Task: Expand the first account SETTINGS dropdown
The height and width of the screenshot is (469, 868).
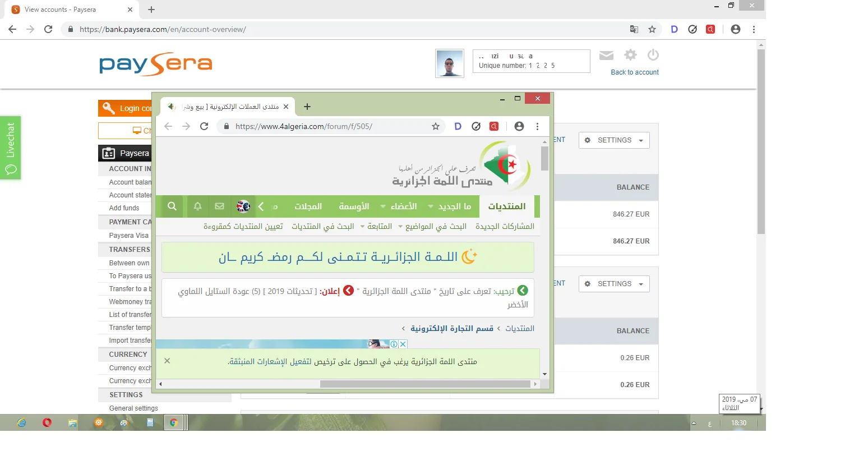Action: 614,140
